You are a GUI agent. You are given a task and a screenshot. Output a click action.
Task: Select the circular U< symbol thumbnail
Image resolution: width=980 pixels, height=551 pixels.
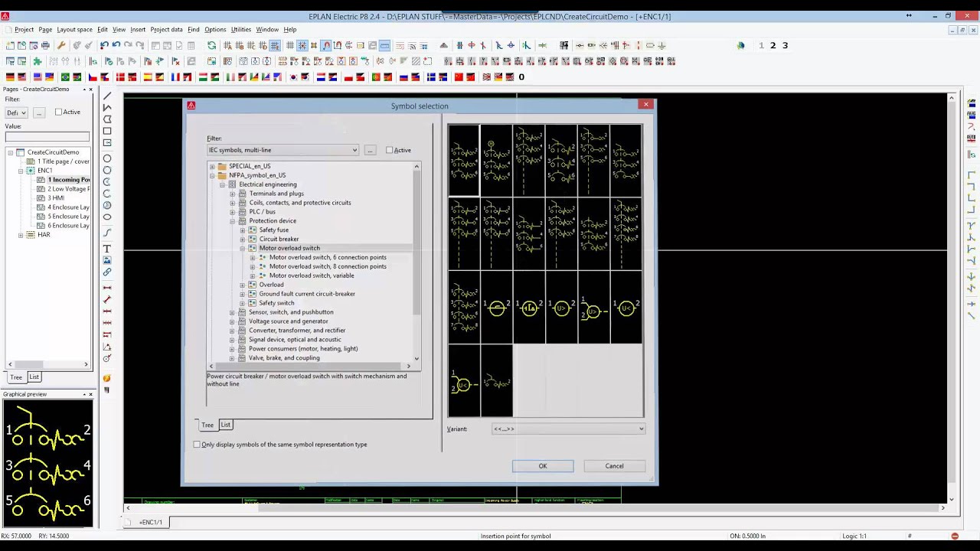(x=626, y=308)
